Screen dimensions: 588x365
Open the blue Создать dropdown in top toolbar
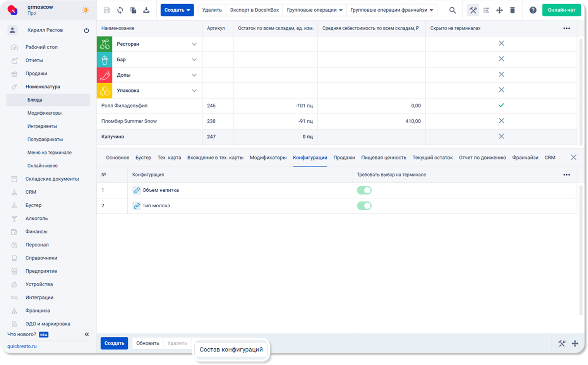point(177,10)
